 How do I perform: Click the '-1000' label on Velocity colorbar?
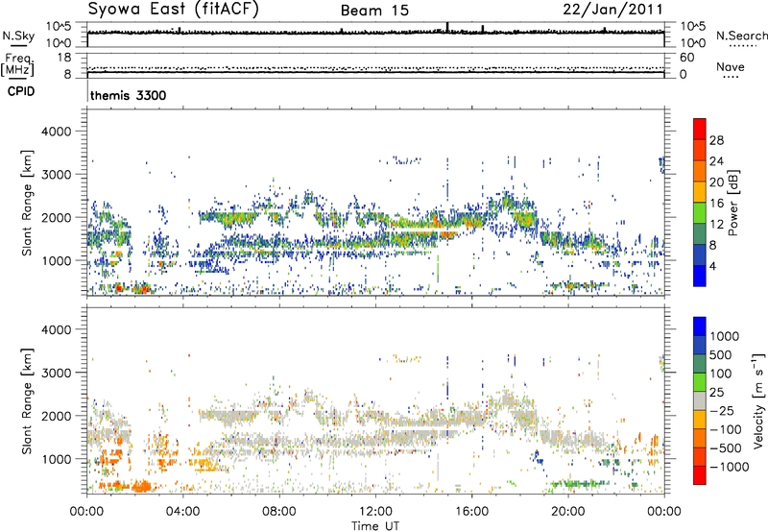point(729,467)
